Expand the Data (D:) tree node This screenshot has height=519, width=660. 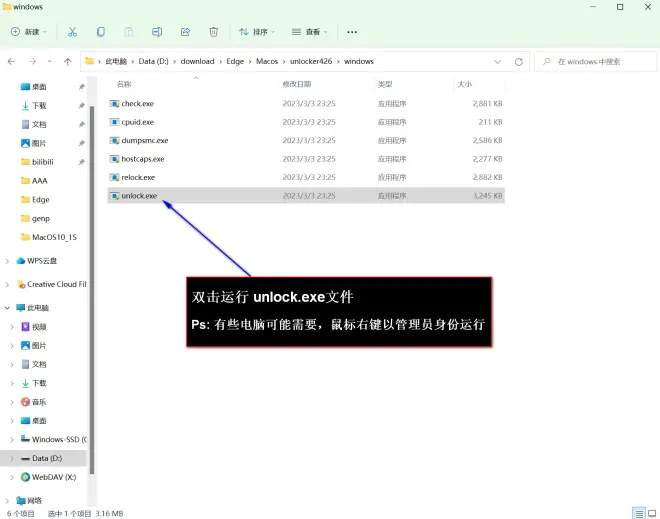coord(12,458)
